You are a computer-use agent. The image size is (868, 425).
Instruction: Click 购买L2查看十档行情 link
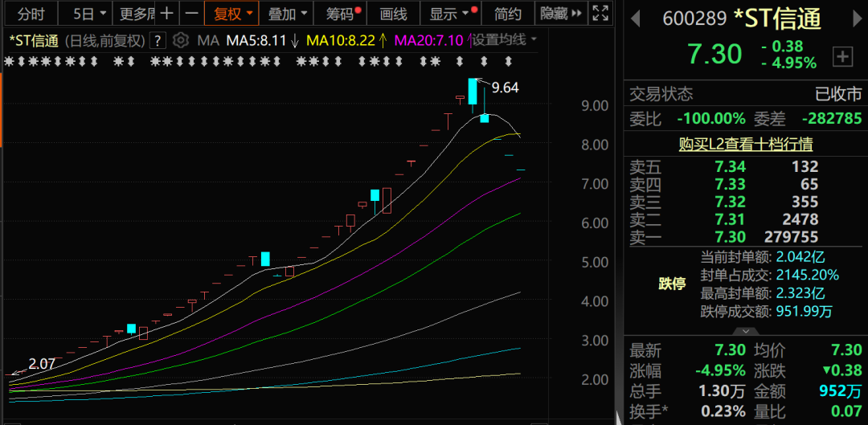745,144
